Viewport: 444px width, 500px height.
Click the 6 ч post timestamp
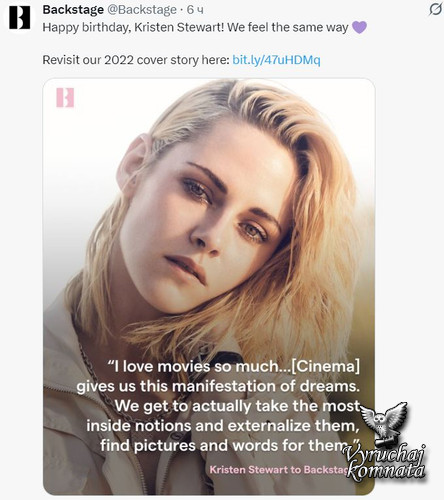pyautogui.click(x=195, y=10)
